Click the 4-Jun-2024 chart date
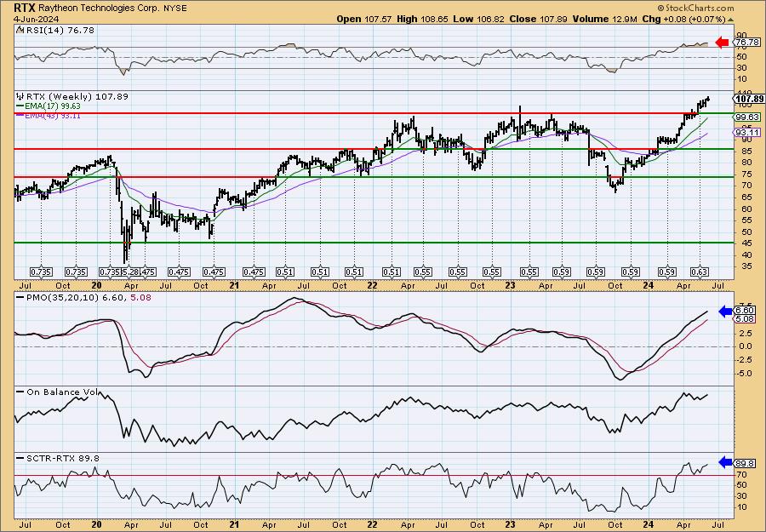 tap(36, 19)
